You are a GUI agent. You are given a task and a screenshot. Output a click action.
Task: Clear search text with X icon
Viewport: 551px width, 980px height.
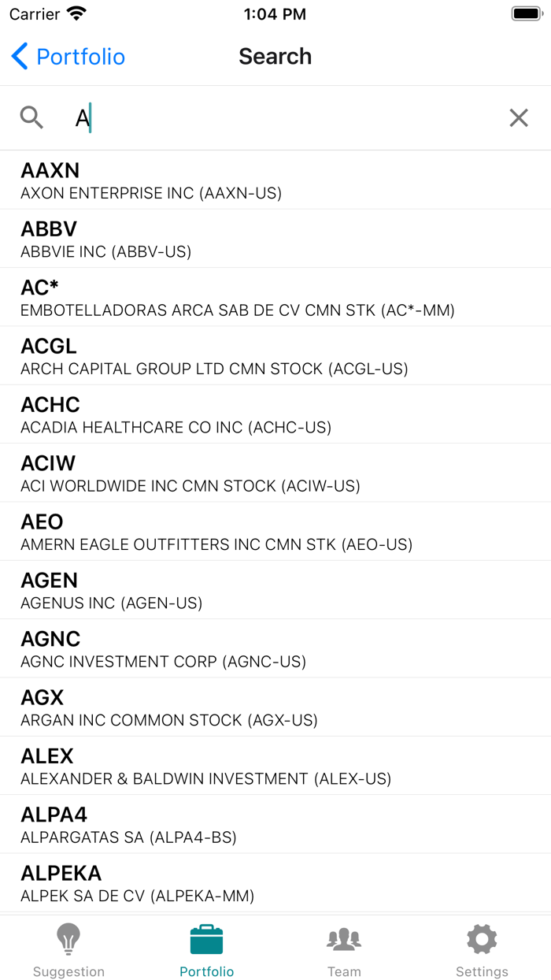coord(519,118)
